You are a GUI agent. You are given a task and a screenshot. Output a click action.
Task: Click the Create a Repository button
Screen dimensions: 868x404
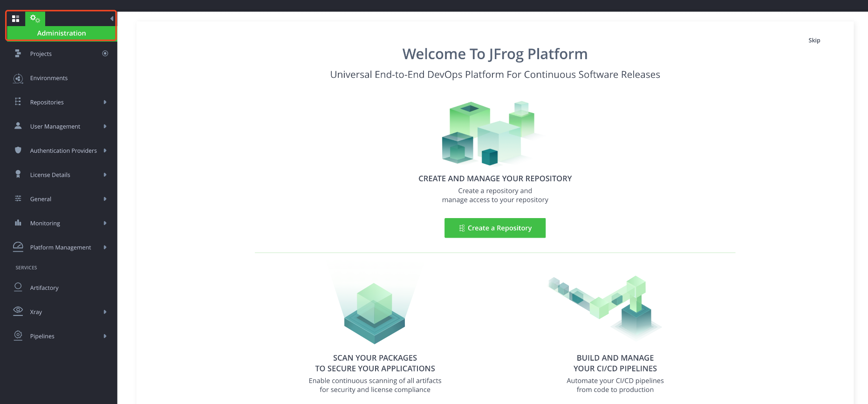click(x=495, y=228)
